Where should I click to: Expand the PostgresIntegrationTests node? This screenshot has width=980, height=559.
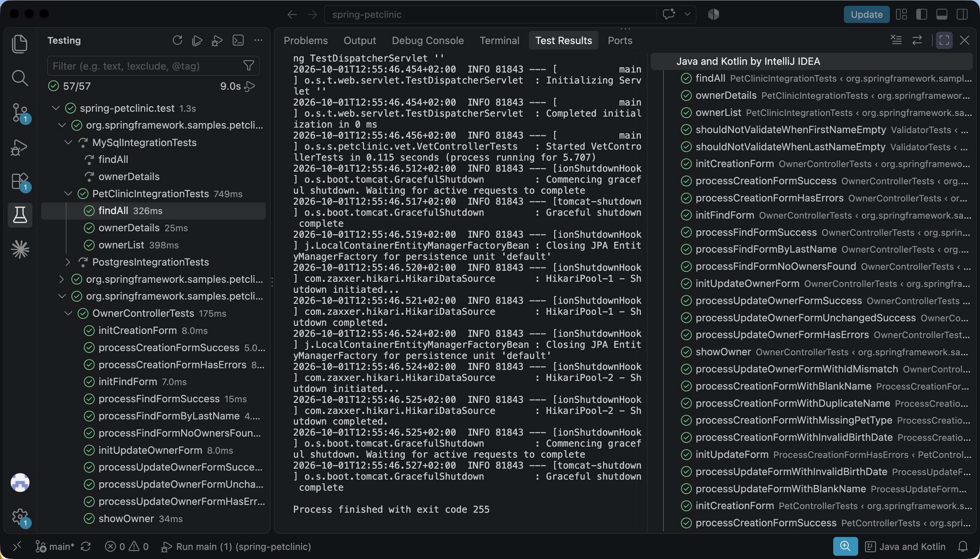point(68,262)
